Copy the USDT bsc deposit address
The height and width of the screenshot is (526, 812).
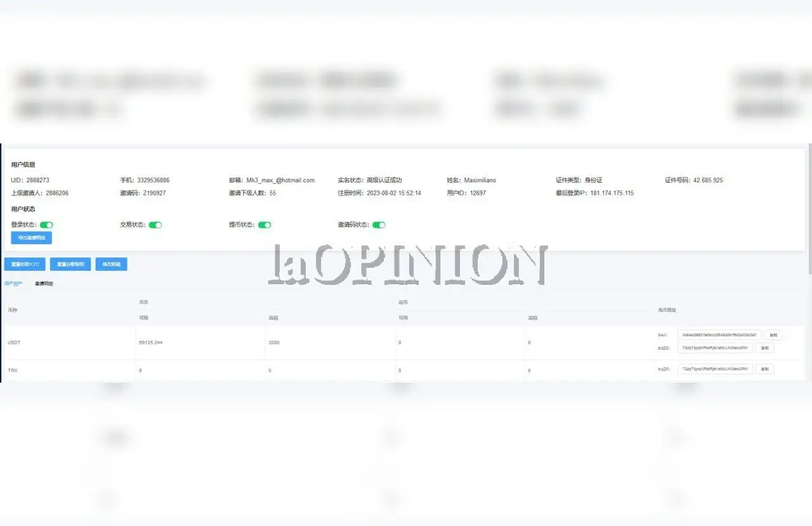tap(773, 335)
